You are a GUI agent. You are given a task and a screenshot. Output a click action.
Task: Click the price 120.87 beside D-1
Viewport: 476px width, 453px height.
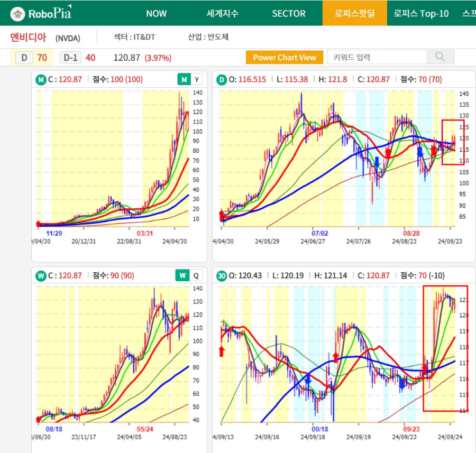(126, 58)
